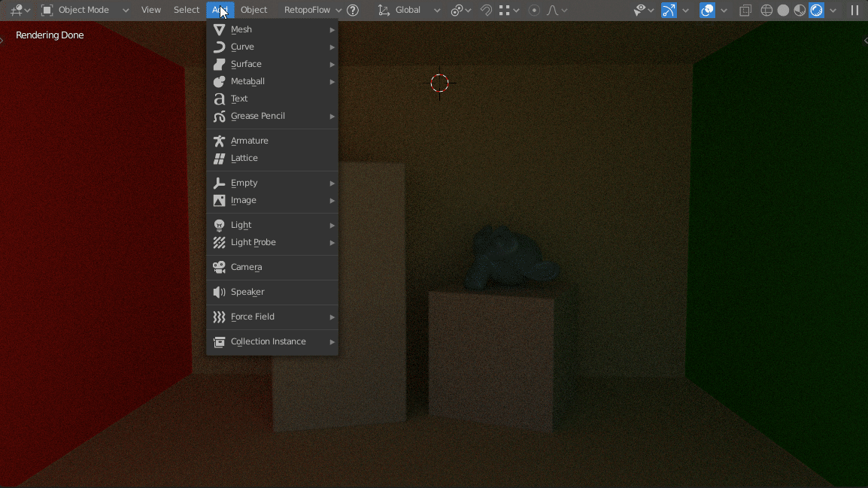Click the Force Field waves icon
Image resolution: width=868 pixels, height=488 pixels.
[219, 317]
